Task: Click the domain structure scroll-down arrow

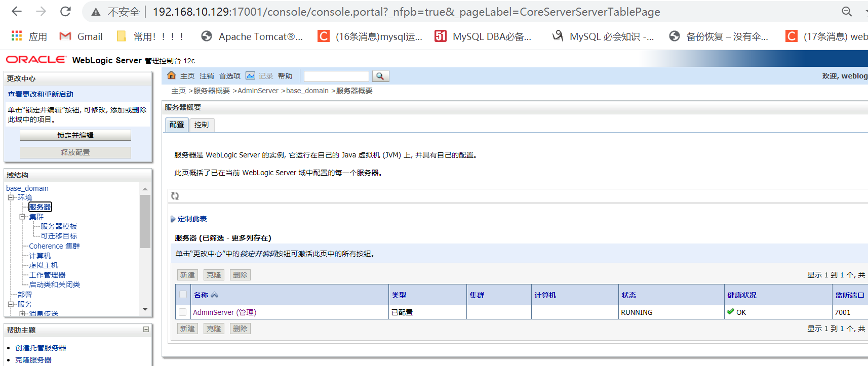Action: (x=145, y=309)
